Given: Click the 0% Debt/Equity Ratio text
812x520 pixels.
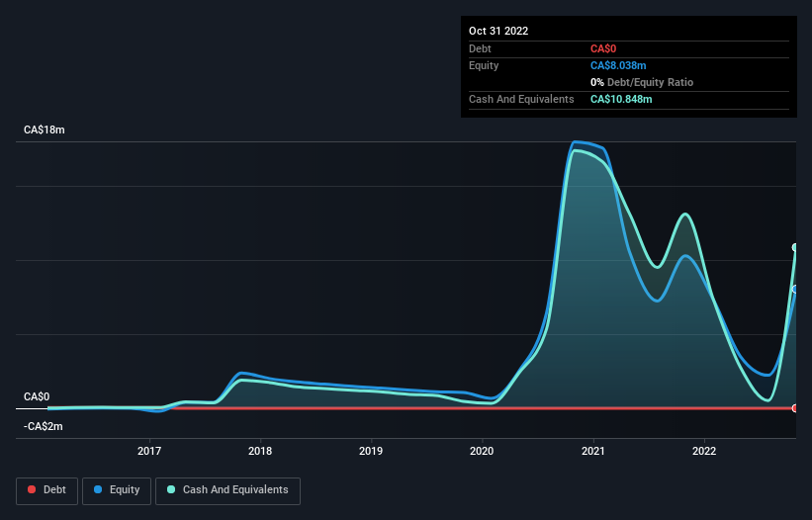Looking at the screenshot, I should coord(642,82).
